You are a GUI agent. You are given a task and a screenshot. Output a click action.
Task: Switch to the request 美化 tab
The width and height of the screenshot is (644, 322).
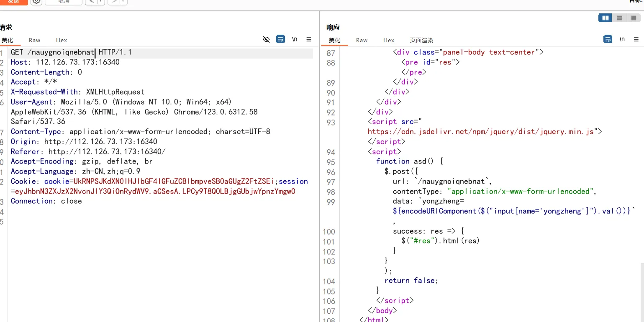8,40
